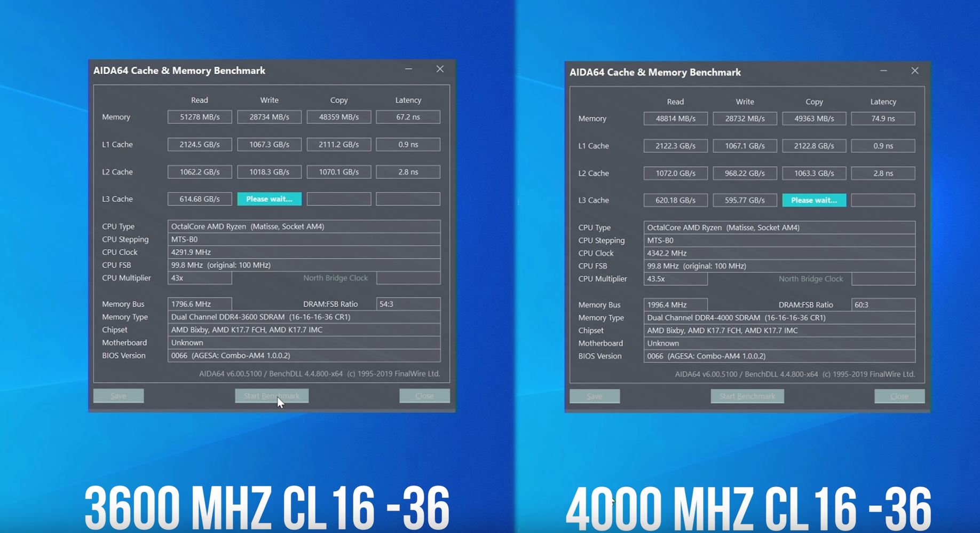
Task: Select the 67.2 ns memory latency field
Action: 408,117
